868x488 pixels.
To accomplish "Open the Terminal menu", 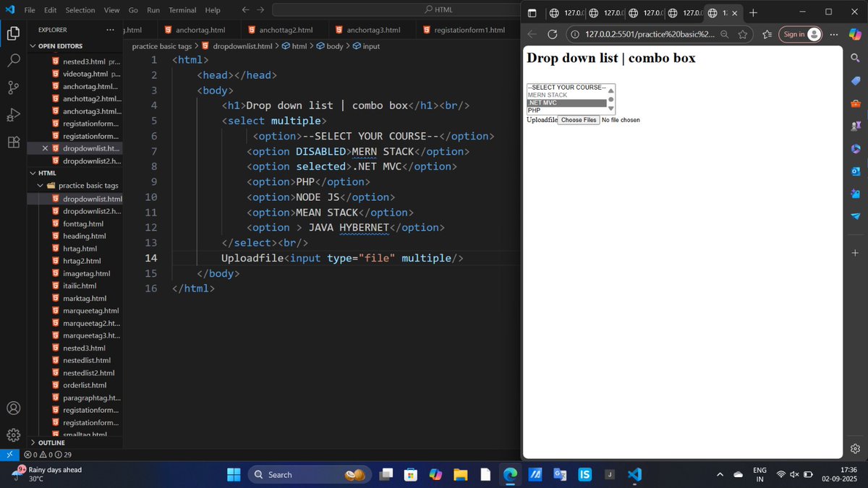I will point(182,10).
